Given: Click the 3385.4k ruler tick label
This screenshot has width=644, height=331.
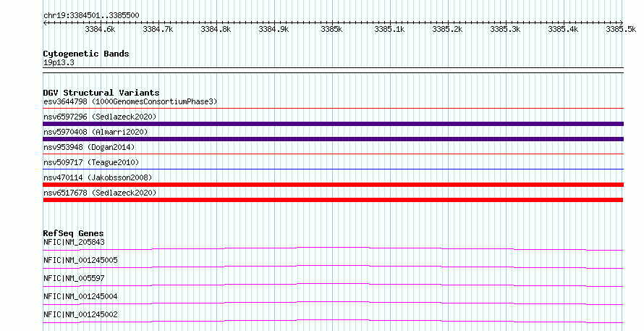Looking at the screenshot, I should point(563,29).
